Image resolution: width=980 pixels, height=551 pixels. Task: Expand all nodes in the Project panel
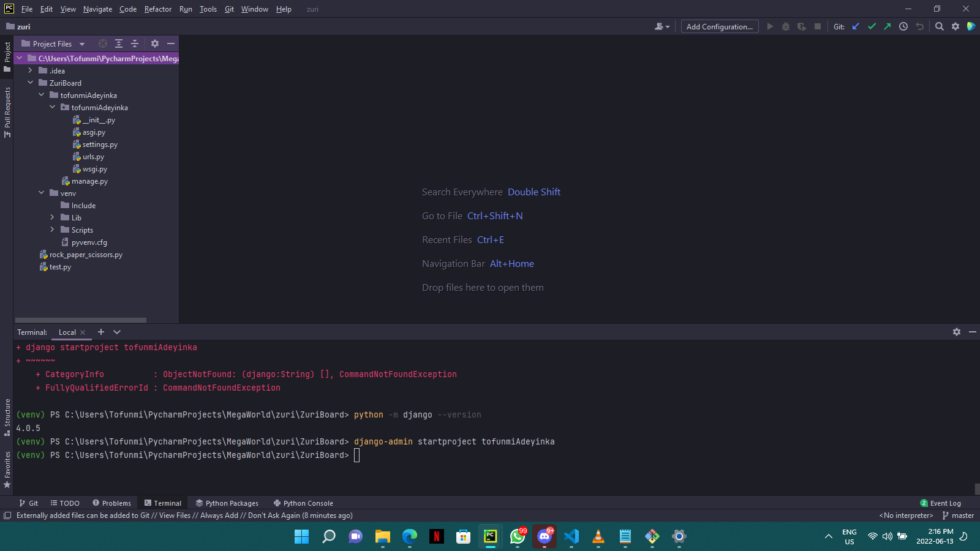point(119,43)
